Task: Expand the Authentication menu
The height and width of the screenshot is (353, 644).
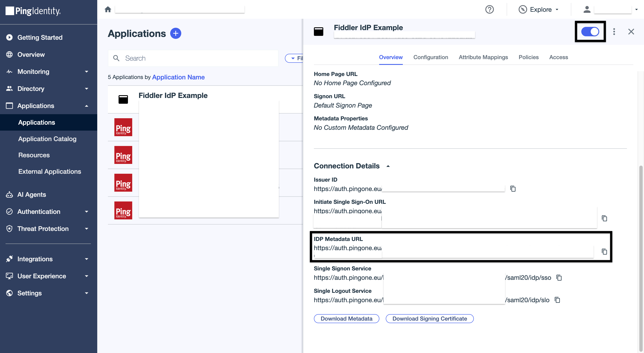Action: click(x=87, y=212)
